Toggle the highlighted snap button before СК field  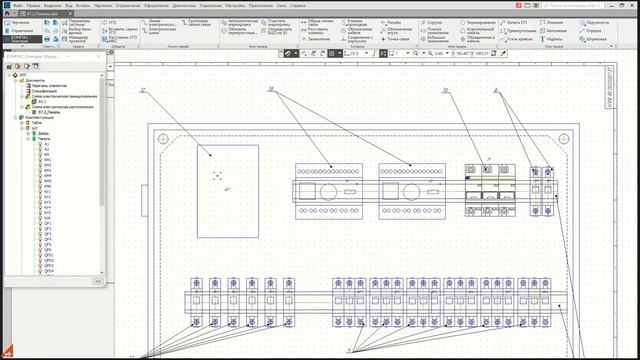[x=288, y=53]
